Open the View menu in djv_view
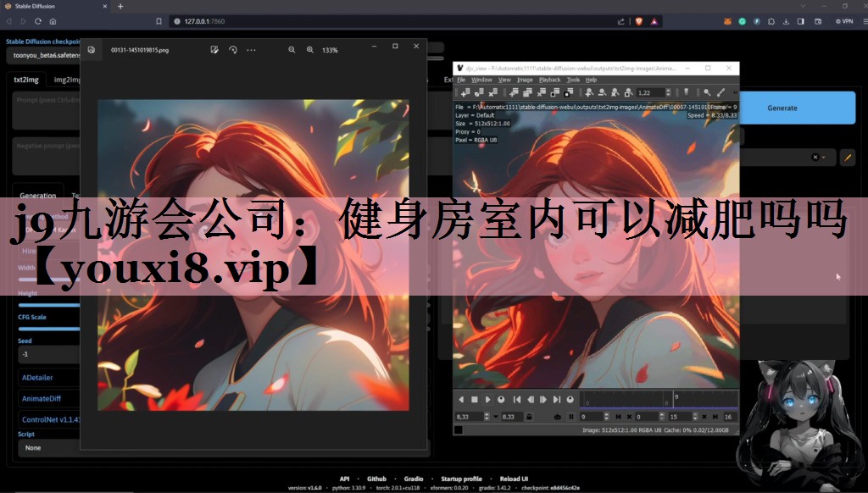This screenshot has height=493, width=868. tap(505, 80)
